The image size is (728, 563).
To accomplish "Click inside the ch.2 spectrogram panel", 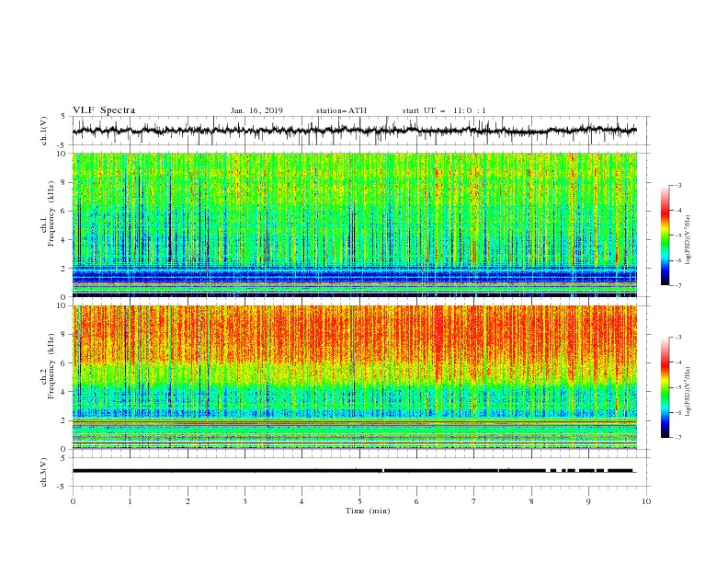I will (x=354, y=377).
